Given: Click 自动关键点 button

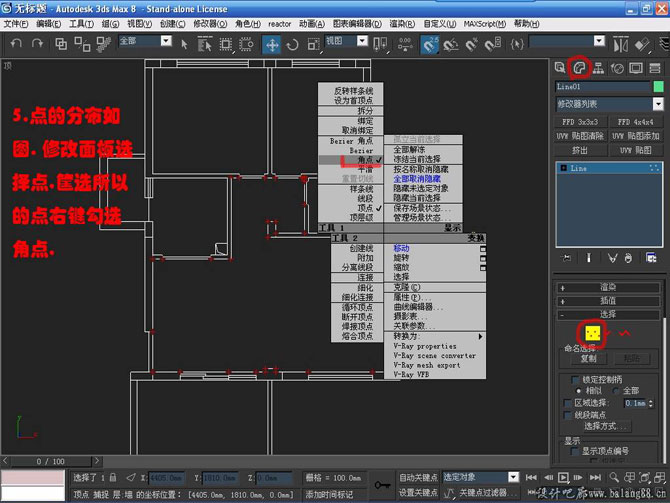Looking at the screenshot, I should point(418,477).
